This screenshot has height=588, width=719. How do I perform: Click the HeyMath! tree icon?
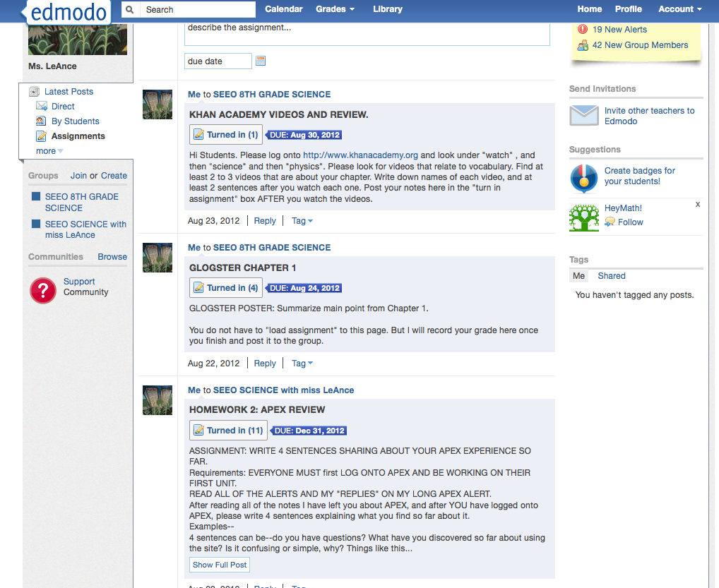pos(583,217)
